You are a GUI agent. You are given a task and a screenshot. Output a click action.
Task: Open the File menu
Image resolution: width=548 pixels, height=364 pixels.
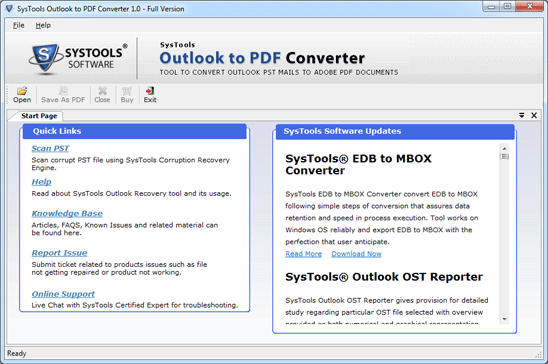[19, 25]
